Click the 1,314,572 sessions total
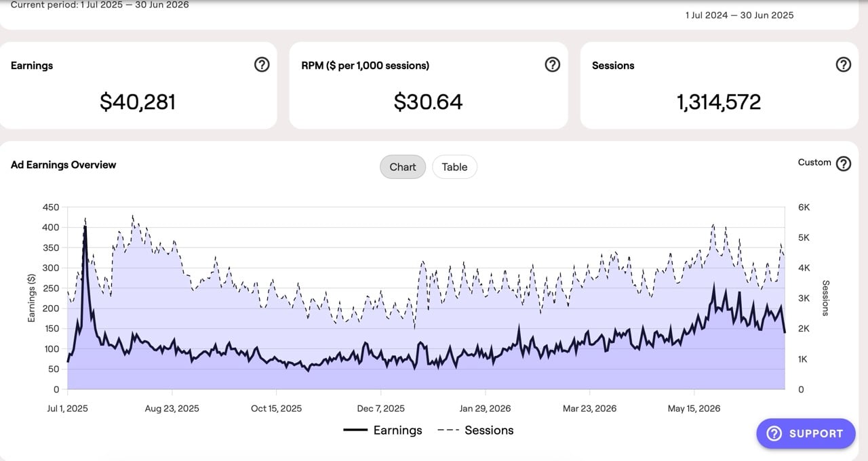 coord(719,102)
